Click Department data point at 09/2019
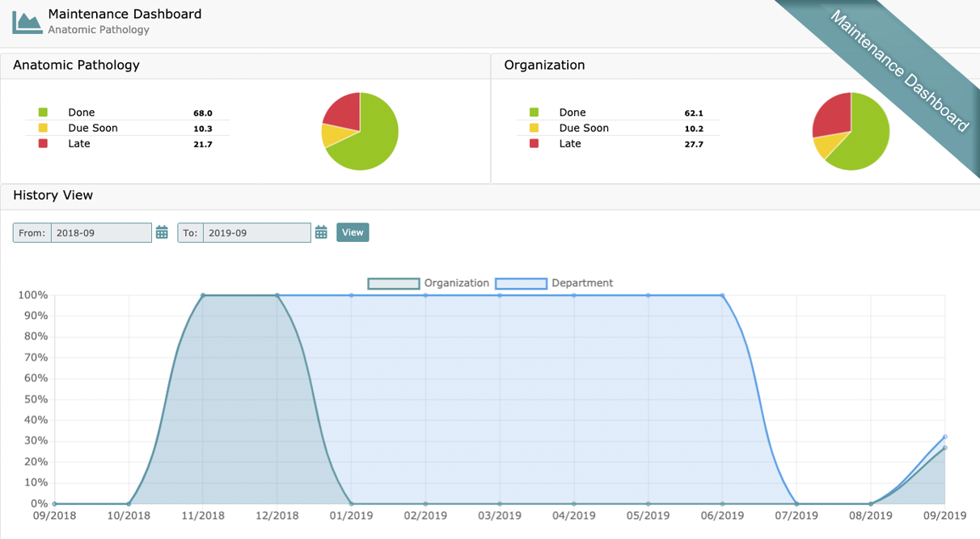The image size is (980, 539). coord(944,437)
